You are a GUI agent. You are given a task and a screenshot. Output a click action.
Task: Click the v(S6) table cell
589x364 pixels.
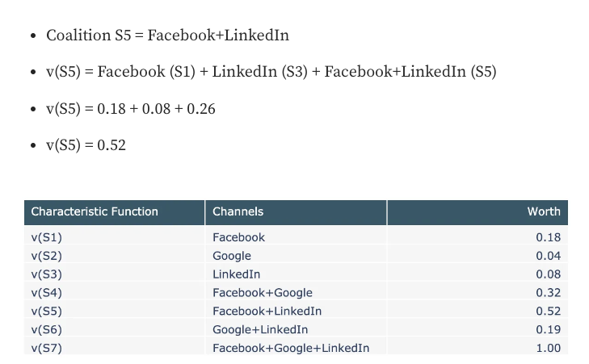click(47, 329)
